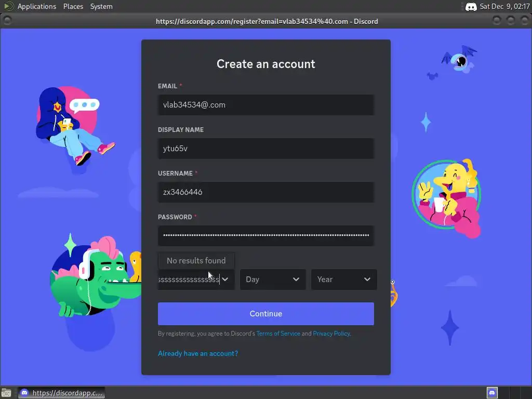
Task: Click the clock showing Sat Dec 9, 02:17
Action: click(504, 6)
